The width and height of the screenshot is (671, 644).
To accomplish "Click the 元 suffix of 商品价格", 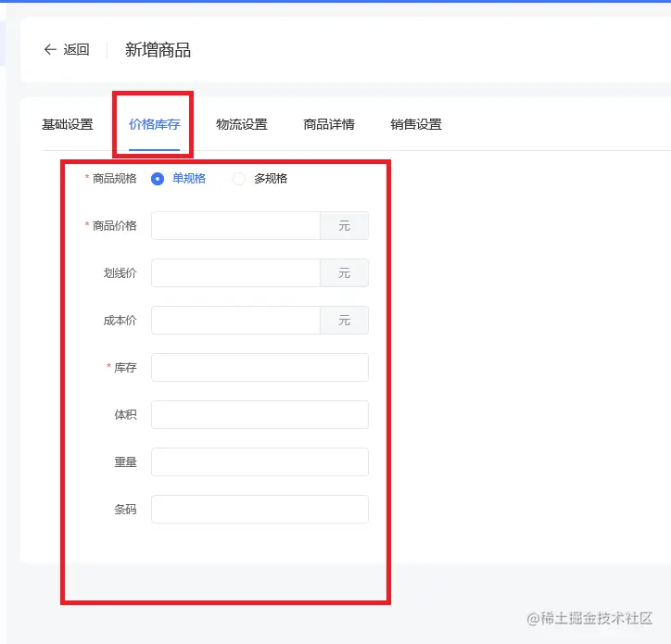I will 345,225.
